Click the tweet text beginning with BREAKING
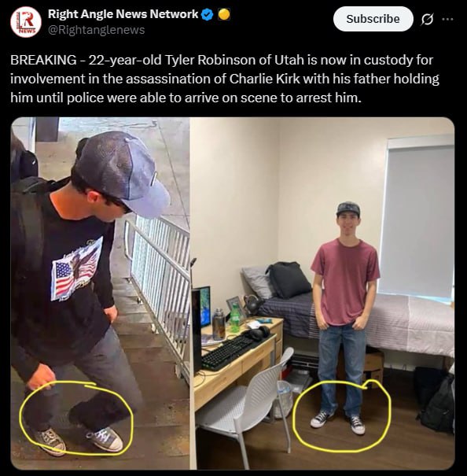 click(225, 79)
